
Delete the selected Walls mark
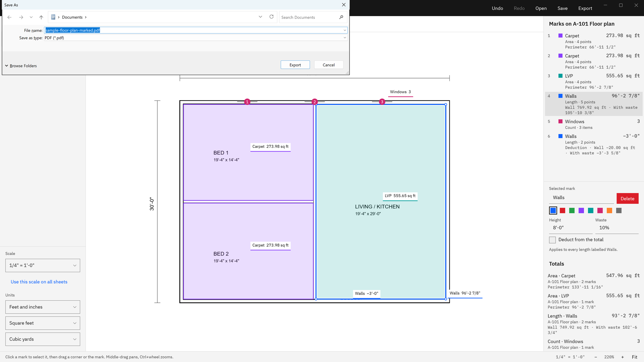(x=627, y=198)
